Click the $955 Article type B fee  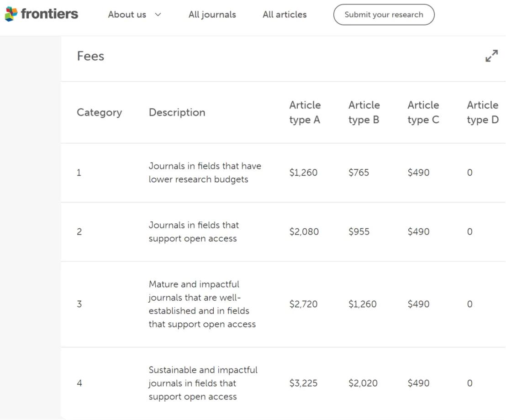pos(358,231)
